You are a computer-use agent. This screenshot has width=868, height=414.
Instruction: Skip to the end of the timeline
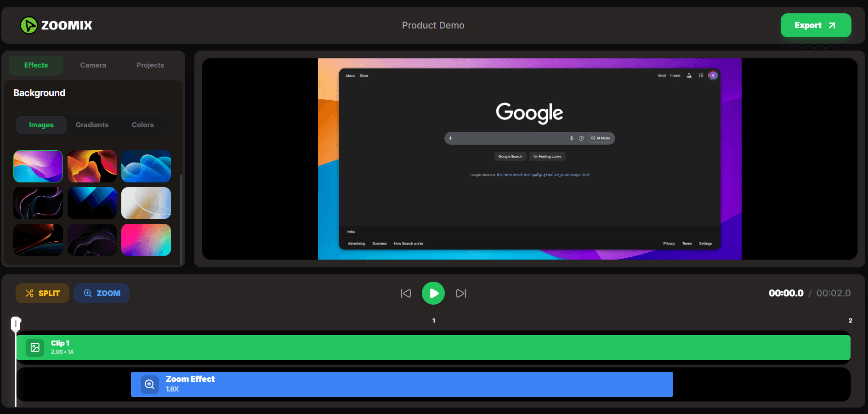pos(461,293)
